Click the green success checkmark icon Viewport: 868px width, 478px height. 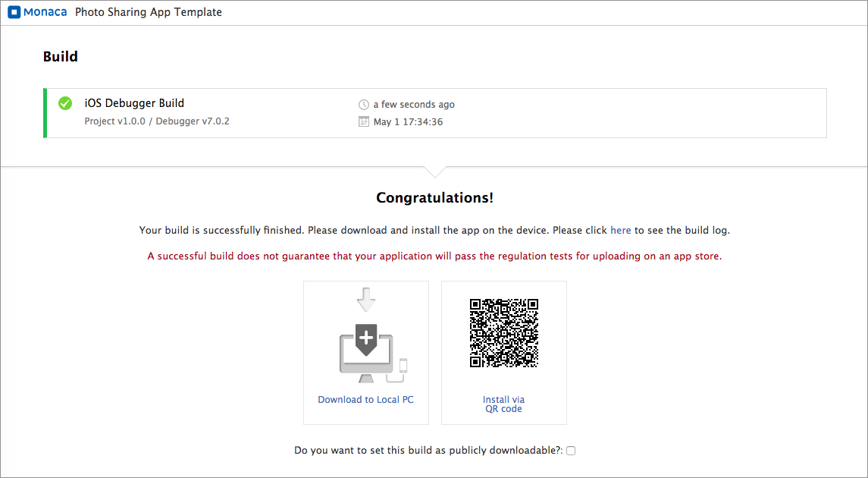[x=65, y=103]
